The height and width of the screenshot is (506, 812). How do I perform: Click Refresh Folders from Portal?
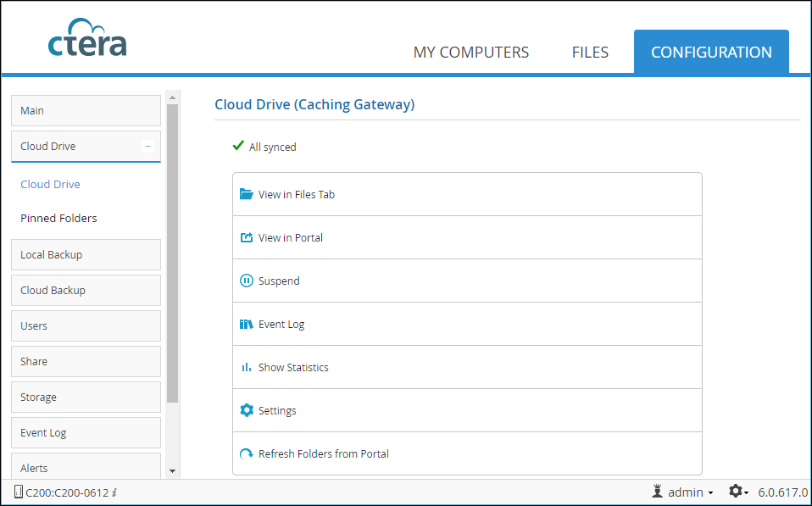pyautogui.click(x=468, y=453)
